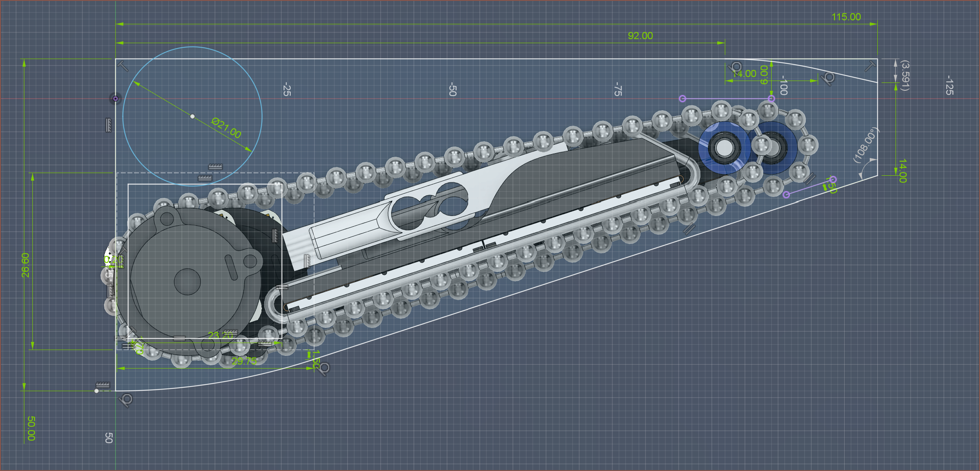Image resolution: width=980 pixels, height=471 pixels.
Task: Click the constraint glyph above the bottom-left sketch point
Action: click(x=103, y=384)
